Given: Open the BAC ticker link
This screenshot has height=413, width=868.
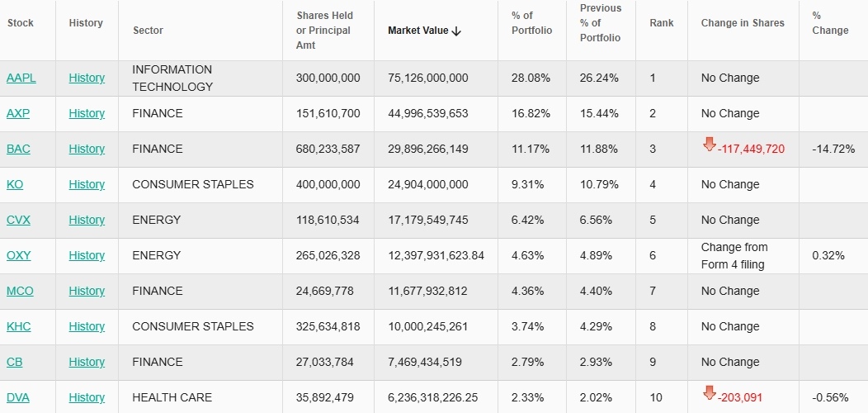Looking at the screenshot, I should pos(20,149).
